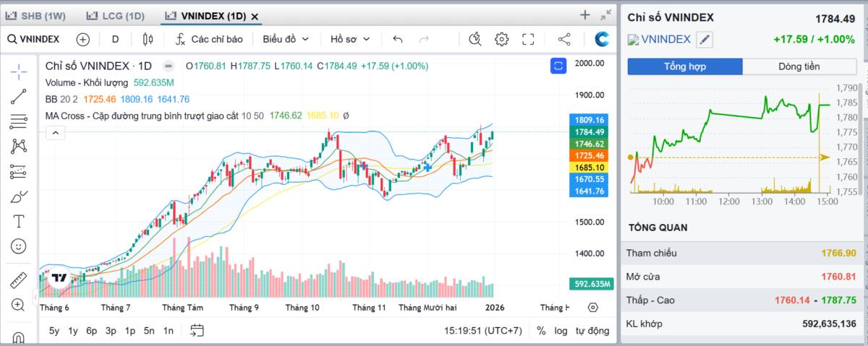This screenshot has height=346, width=868.
Task: Add a new chart tab with plus
Action: (x=585, y=15)
